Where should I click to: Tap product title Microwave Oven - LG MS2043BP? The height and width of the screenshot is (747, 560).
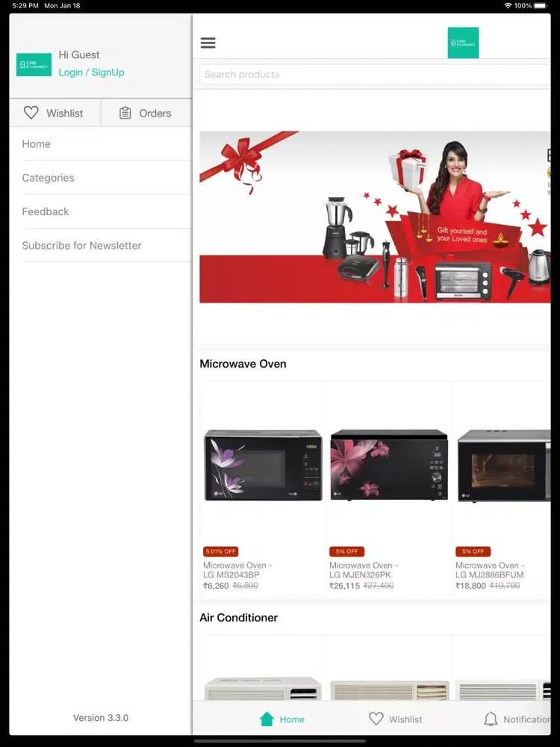237,570
